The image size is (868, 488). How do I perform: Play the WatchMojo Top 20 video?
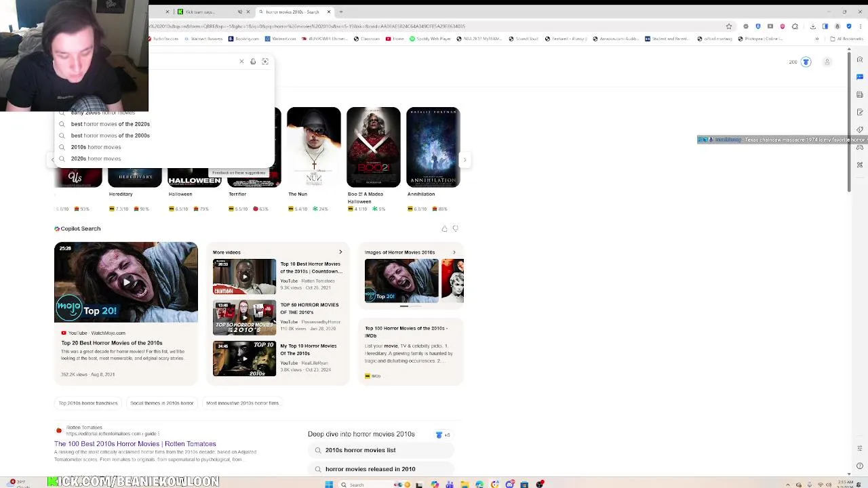click(x=126, y=282)
